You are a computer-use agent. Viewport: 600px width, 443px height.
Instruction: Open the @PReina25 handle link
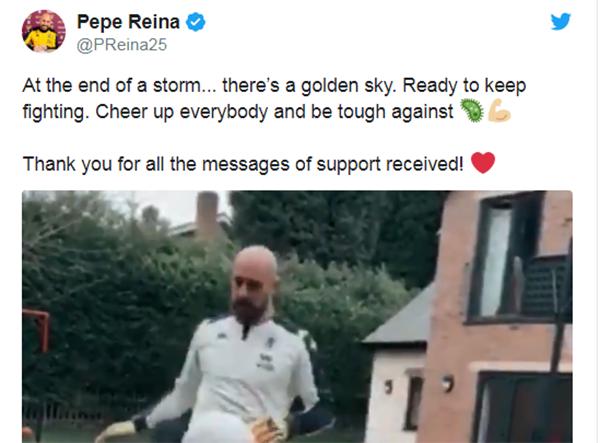(122, 45)
